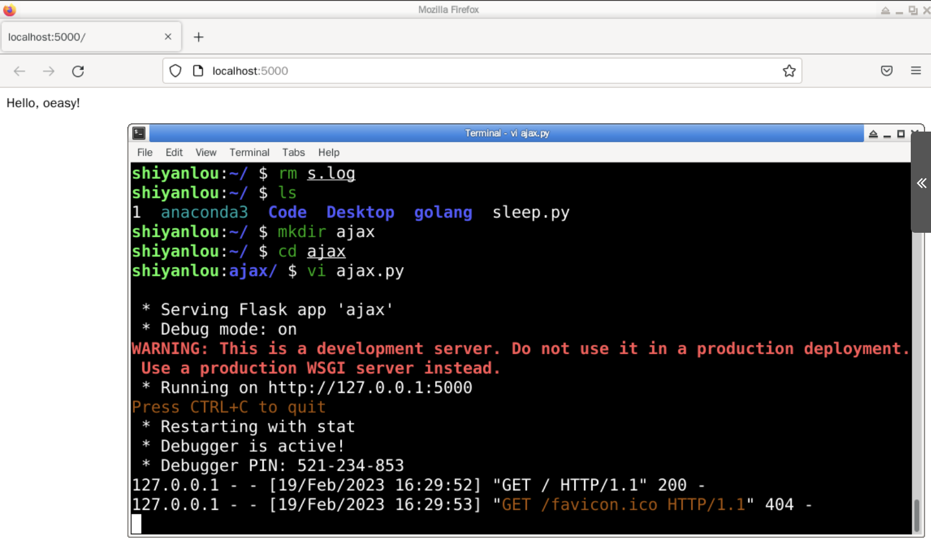931x560 pixels.
Task: Reload the localhost page
Action: (x=78, y=71)
